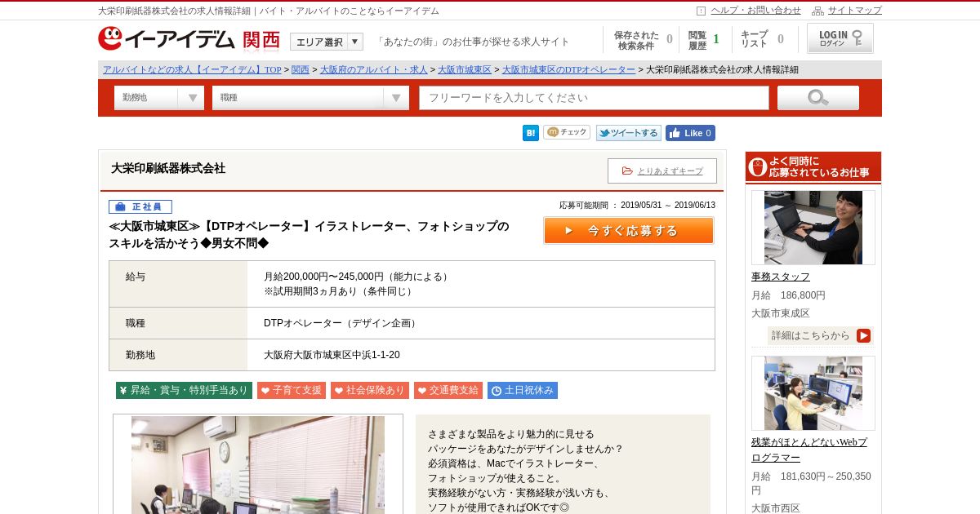The height and width of the screenshot is (514, 980).
Task: Open 閲覧履歴 browsing history
Action: (704, 40)
